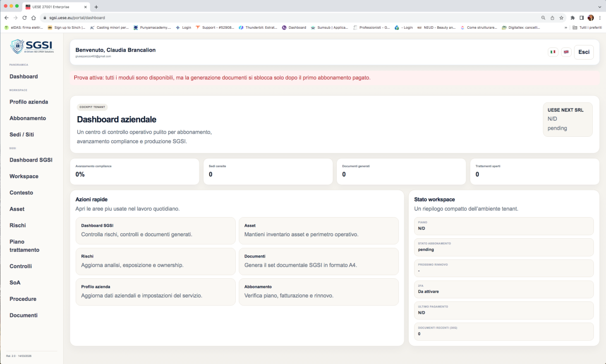
Task: Open Piano trattamento in the sidebar
Action: click(24, 245)
